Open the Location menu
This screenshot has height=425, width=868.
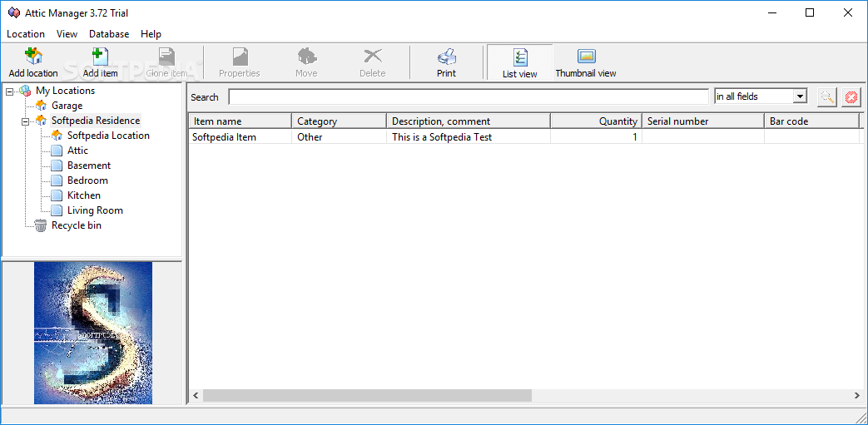tap(26, 34)
